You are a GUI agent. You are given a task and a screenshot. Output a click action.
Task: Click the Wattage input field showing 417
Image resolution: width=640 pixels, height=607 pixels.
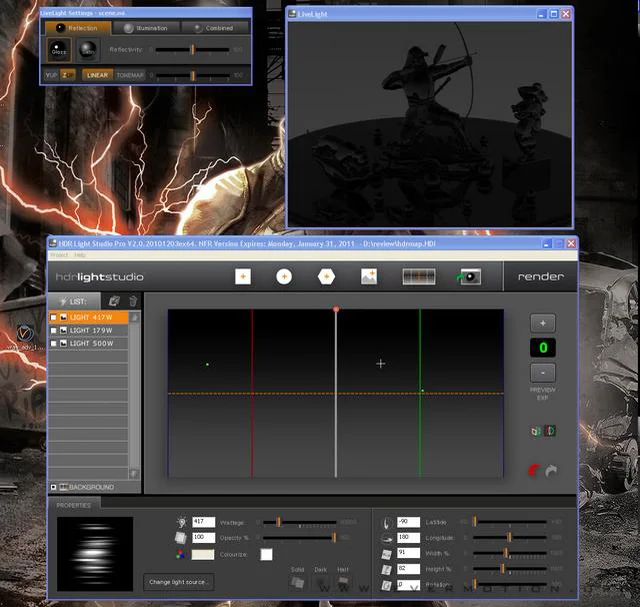(x=203, y=522)
